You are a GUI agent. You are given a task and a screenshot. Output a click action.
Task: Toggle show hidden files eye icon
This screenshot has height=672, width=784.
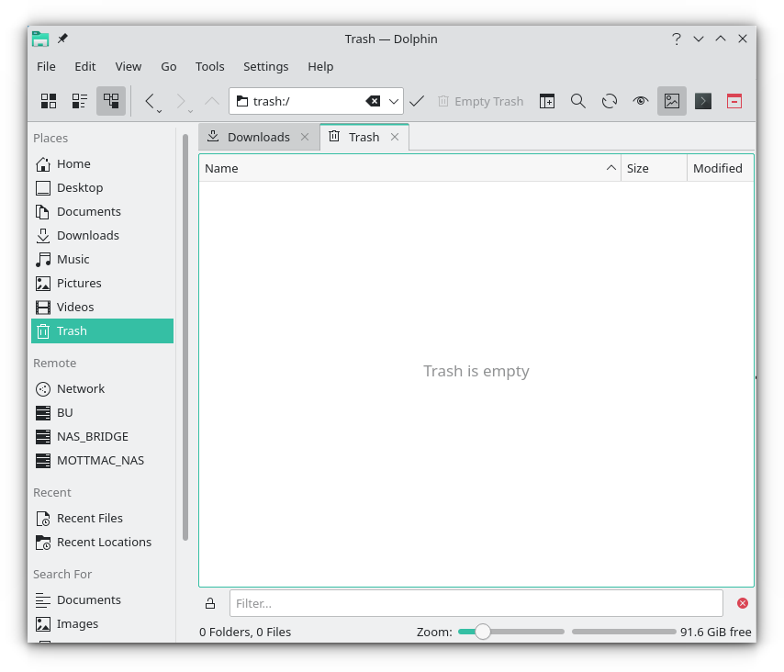[641, 101]
